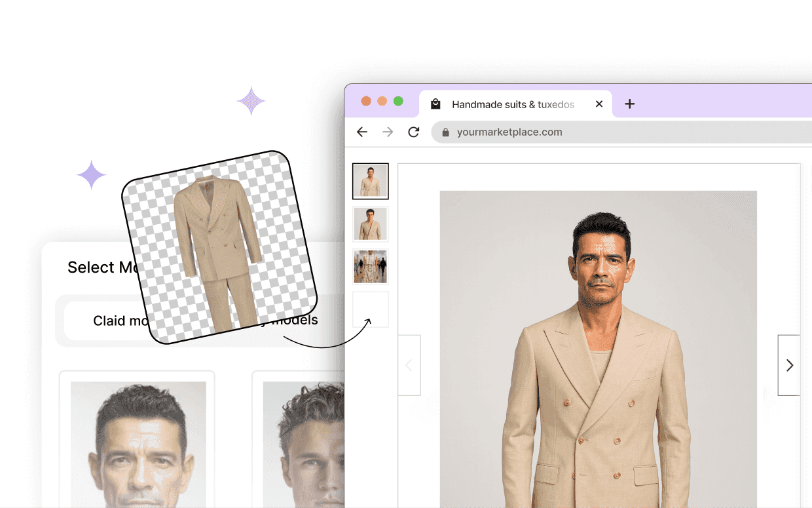Open the runway photo thumbnail
The height and width of the screenshot is (508, 812).
[x=371, y=266]
